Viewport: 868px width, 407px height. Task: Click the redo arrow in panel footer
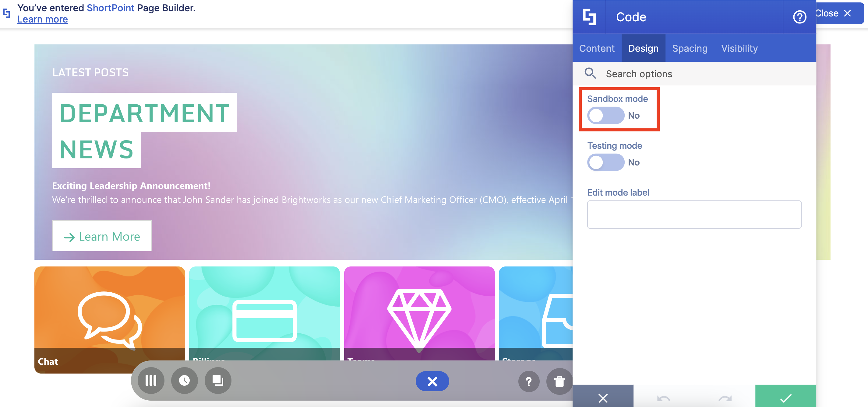click(x=725, y=398)
